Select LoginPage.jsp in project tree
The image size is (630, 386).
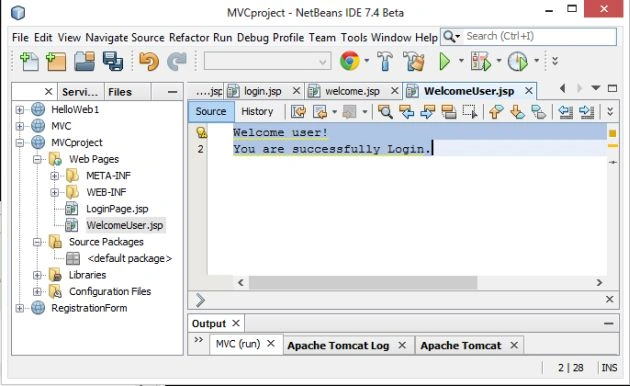click(x=117, y=209)
